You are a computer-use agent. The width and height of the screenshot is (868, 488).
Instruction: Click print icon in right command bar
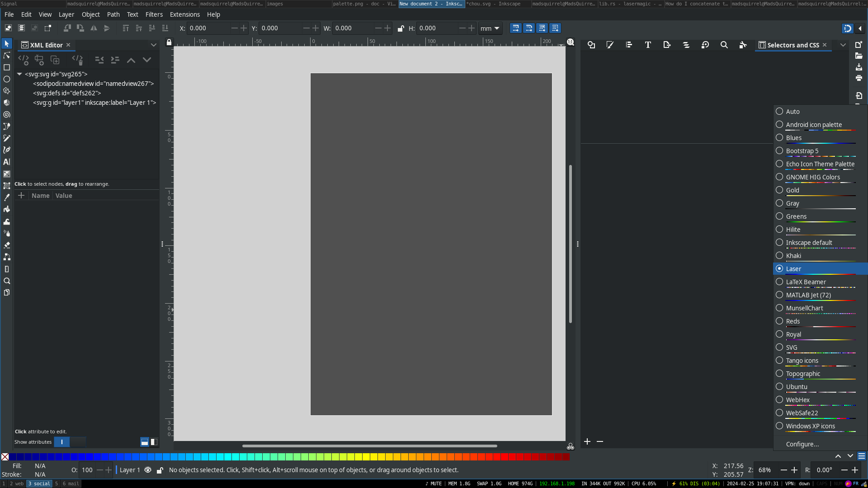point(859,78)
